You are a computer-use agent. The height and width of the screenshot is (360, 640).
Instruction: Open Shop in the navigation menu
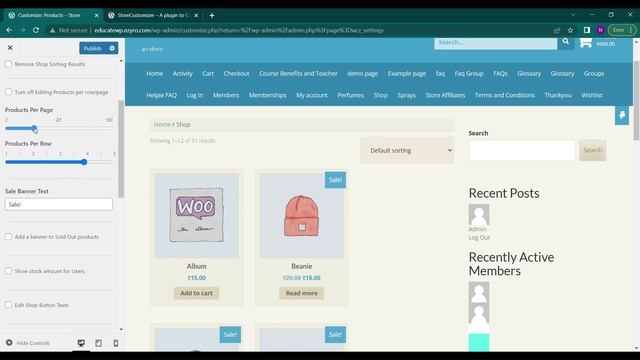tap(380, 95)
